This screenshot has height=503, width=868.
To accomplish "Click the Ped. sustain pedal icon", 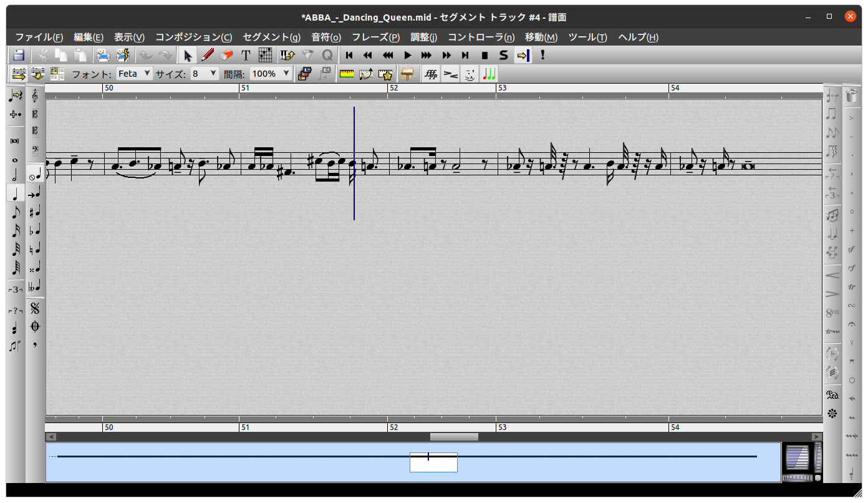I will pos(832,394).
